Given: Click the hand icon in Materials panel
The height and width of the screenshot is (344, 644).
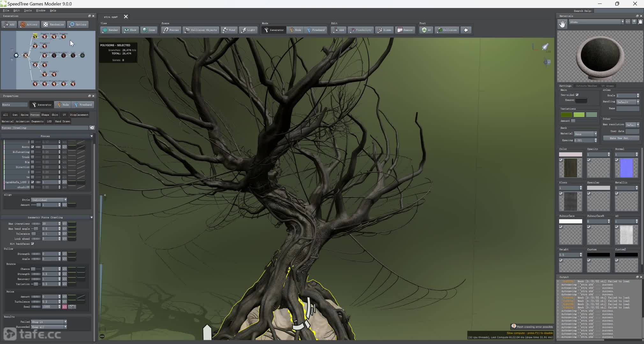Looking at the screenshot, I should (562, 24).
